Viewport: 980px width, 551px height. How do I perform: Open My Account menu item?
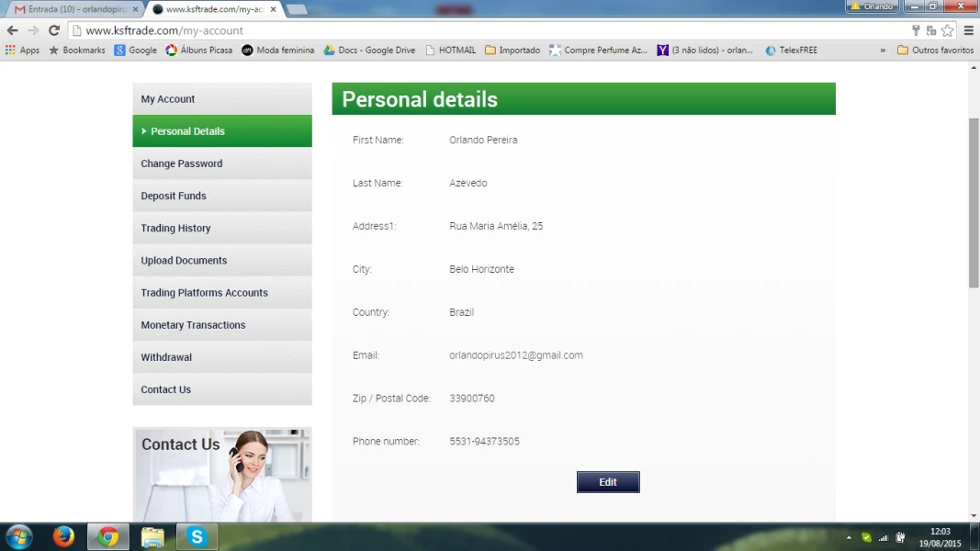[x=222, y=98]
